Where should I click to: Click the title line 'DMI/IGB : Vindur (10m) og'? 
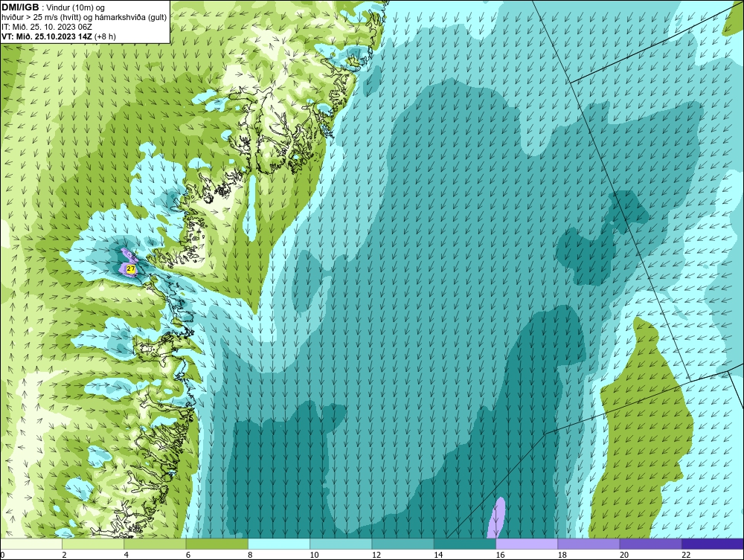click(x=54, y=7)
